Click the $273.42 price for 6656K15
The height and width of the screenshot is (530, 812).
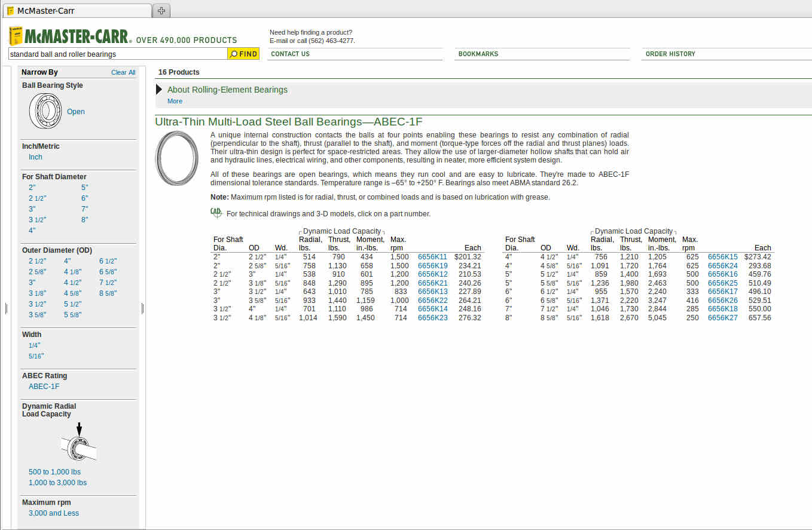click(x=758, y=257)
